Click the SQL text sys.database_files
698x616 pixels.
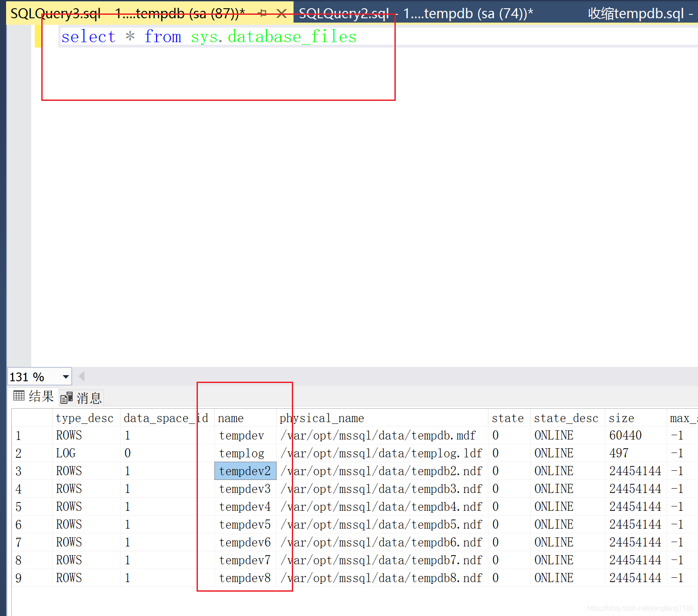point(274,37)
